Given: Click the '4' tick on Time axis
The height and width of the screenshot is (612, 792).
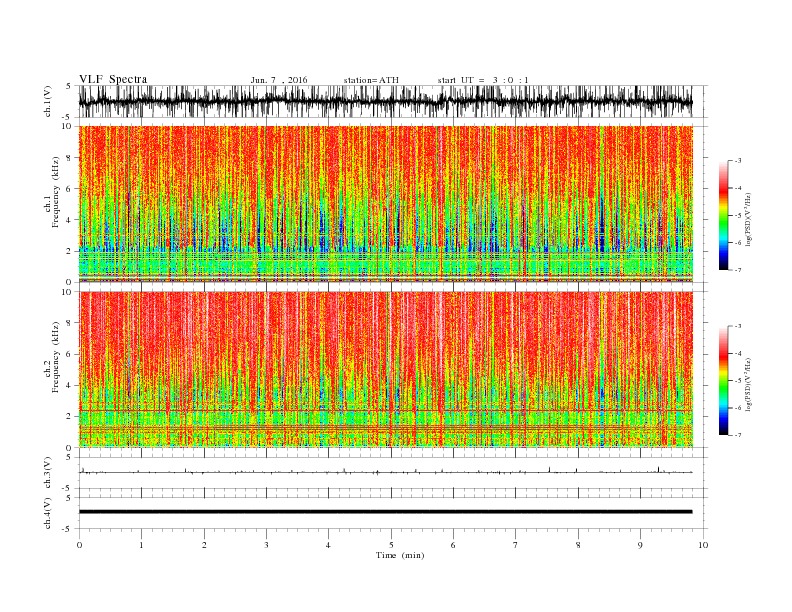Looking at the screenshot, I should point(328,545).
